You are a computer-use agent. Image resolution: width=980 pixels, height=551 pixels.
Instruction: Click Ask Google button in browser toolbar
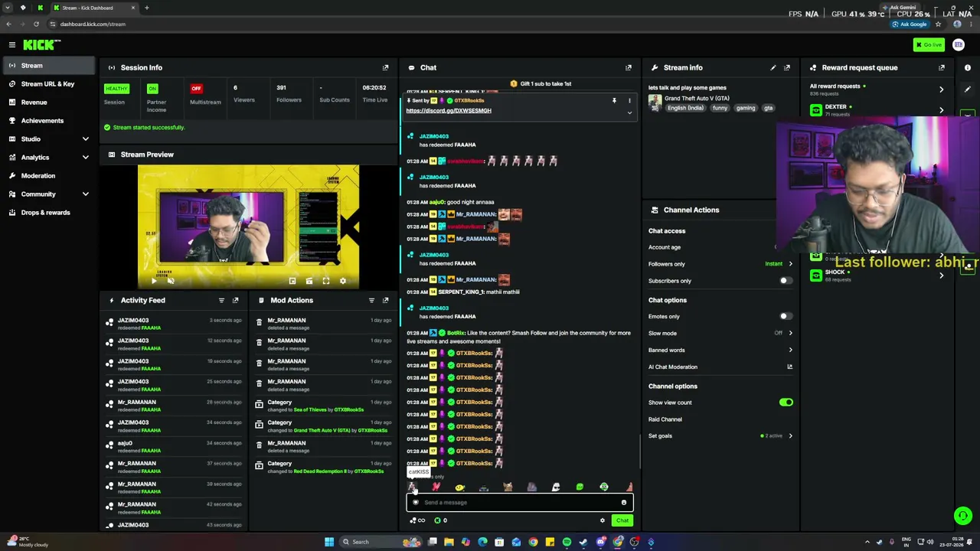[910, 24]
